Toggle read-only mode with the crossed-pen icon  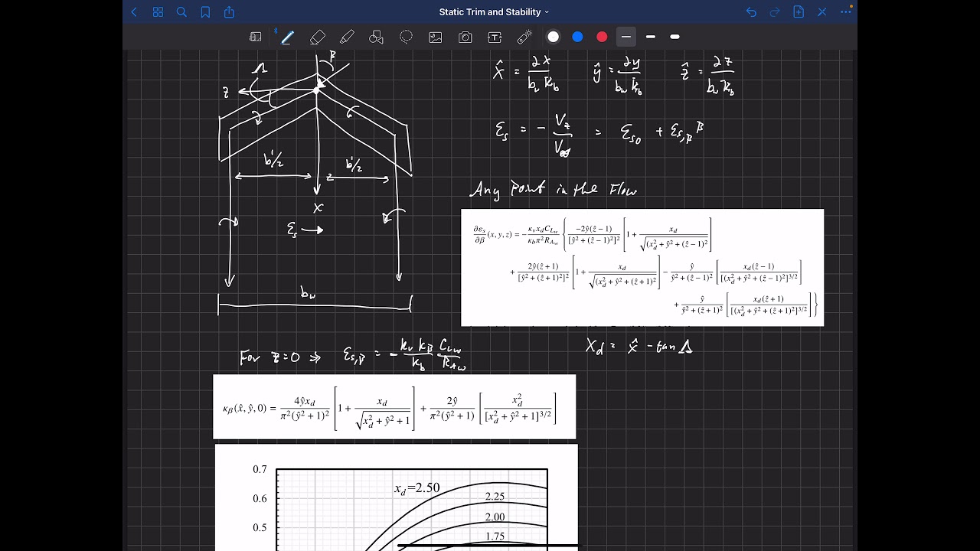(x=822, y=12)
